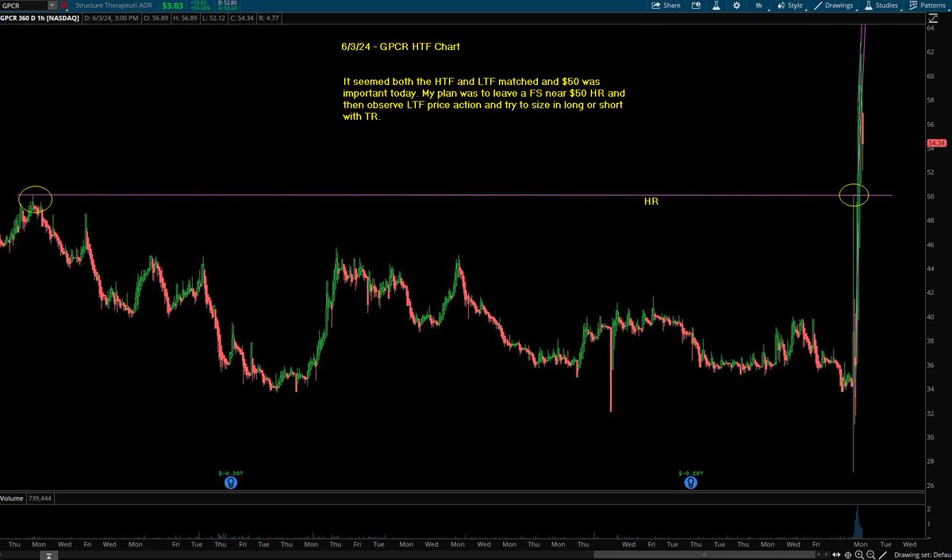Open the chart alerts/notes icon beside Share
The image size is (952, 560).
696,6
